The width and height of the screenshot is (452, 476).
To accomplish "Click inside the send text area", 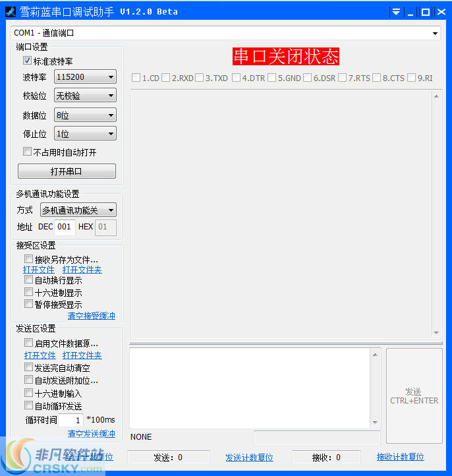I will [x=249, y=388].
